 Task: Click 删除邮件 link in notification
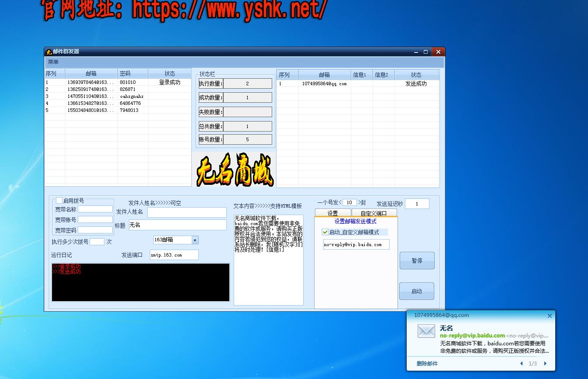(x=427, y=363)
